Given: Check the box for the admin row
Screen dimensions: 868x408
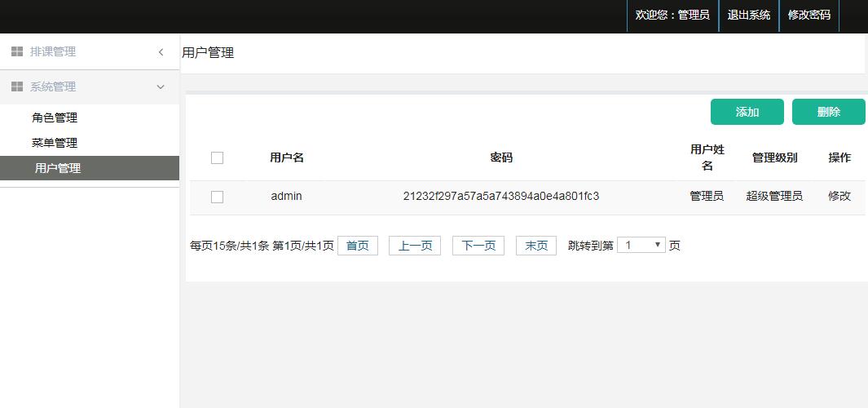Looking at the screenshot, I should click(x=217, y=197).
